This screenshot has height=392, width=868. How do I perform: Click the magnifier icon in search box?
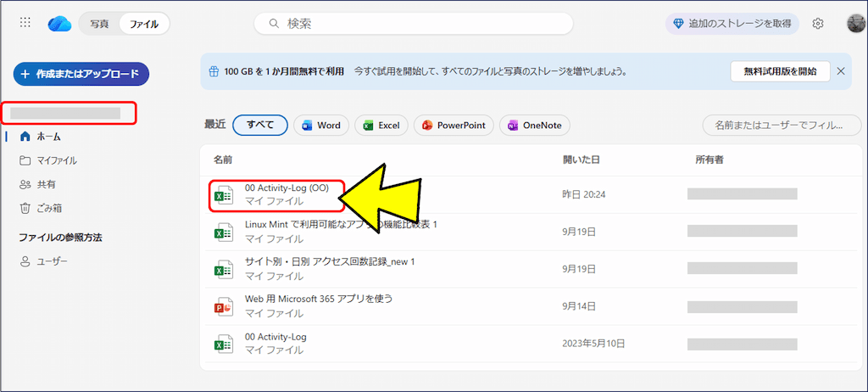[x=273, y=24]
